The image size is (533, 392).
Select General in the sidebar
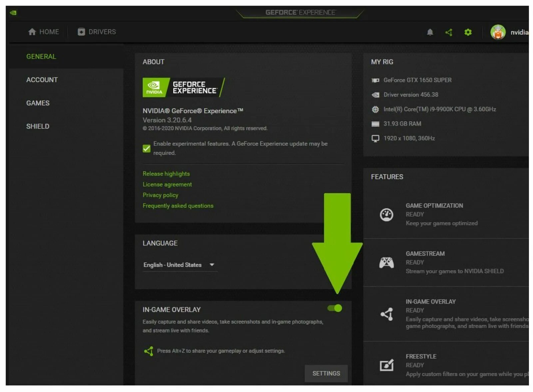pos(66,57)
